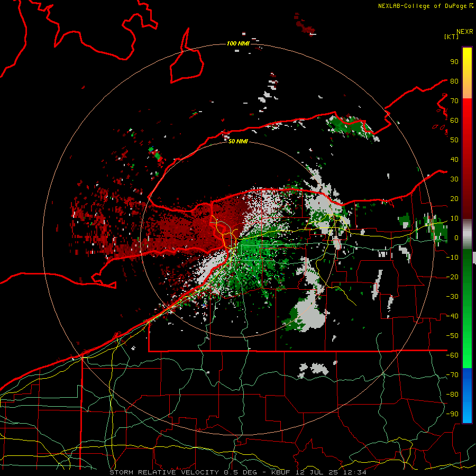Click the 30 knots scale label

click(x=454, y=179)
